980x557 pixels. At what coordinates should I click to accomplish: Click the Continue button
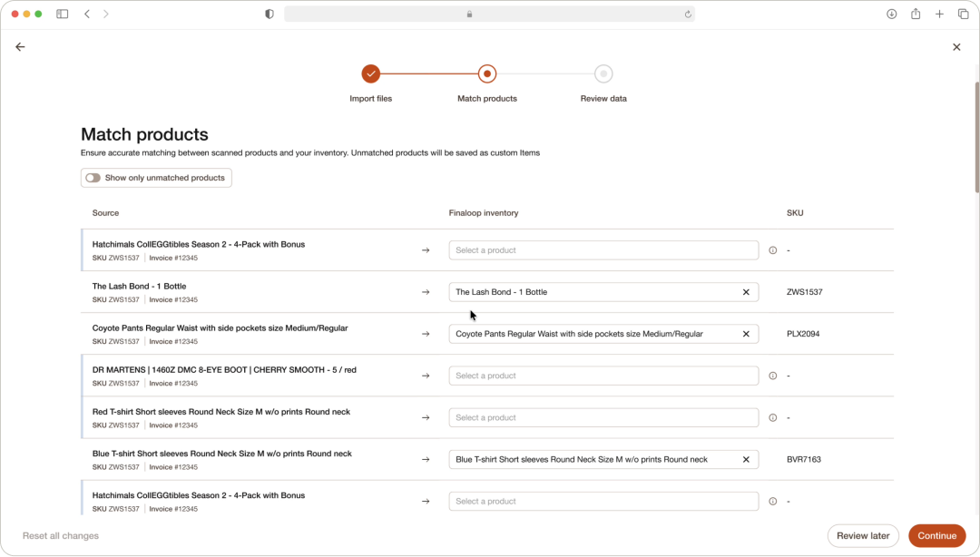936,536
